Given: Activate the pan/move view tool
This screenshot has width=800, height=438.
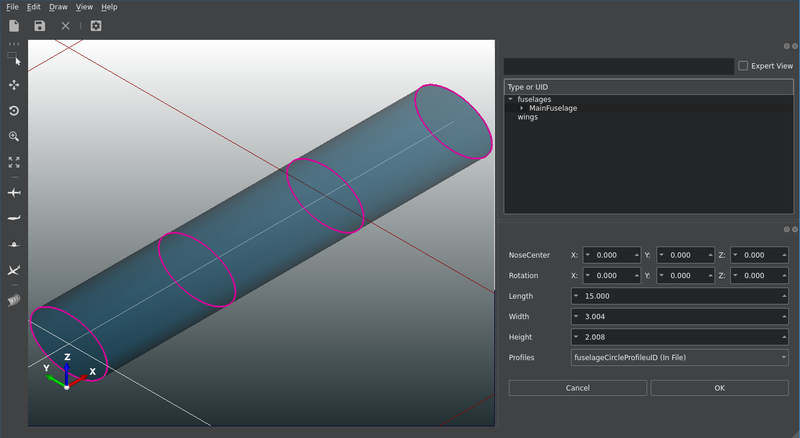Looking at the screenshot, I should pos(14,86).
